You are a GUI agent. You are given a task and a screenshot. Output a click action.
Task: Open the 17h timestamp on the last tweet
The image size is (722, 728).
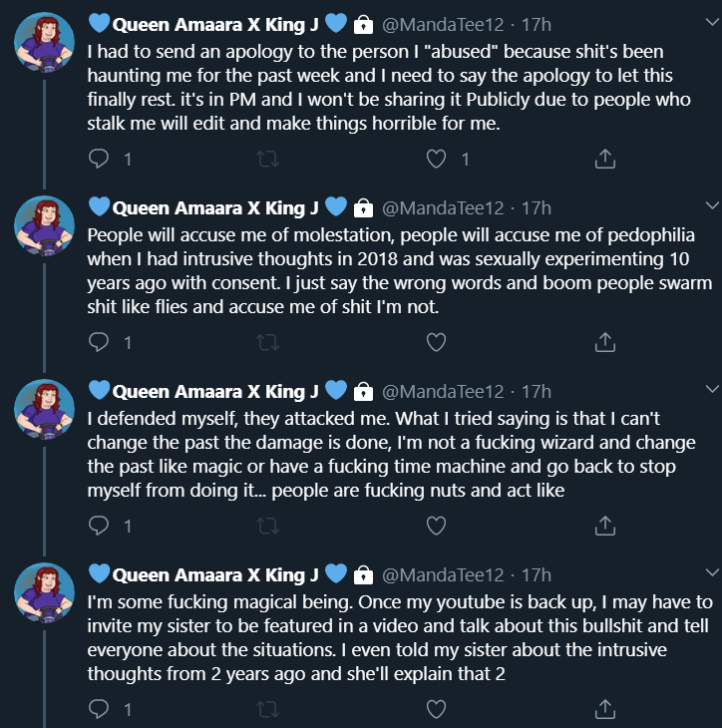[x=537, y=574]
